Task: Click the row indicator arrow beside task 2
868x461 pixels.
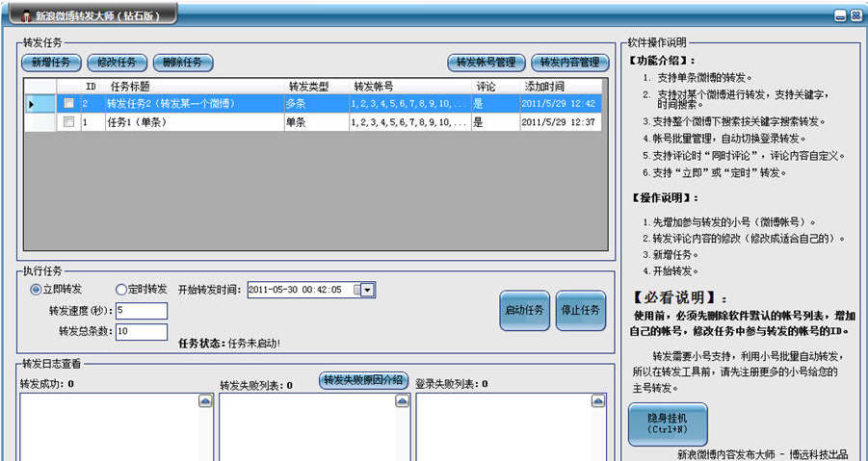Action: point(31,103)
